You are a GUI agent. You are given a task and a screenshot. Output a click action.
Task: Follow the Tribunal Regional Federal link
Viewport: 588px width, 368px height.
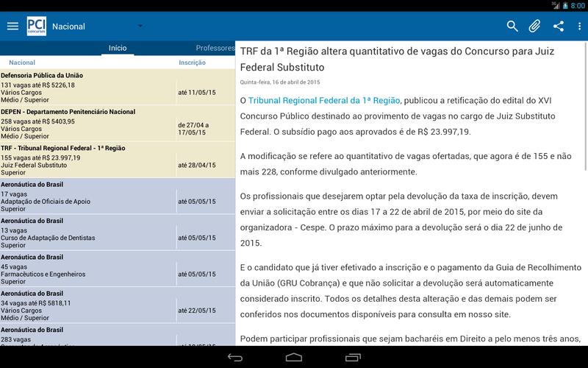tap(324, 100)
